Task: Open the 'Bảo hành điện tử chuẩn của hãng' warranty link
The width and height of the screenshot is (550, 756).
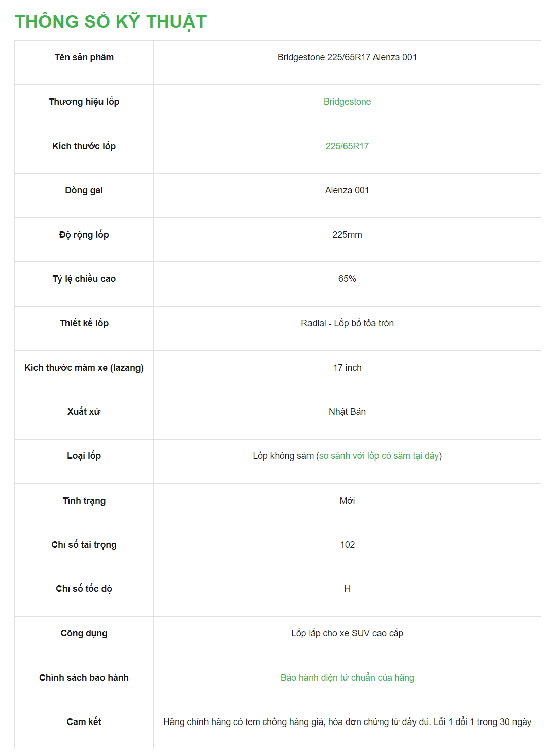Action: click(x=347, y=678)
